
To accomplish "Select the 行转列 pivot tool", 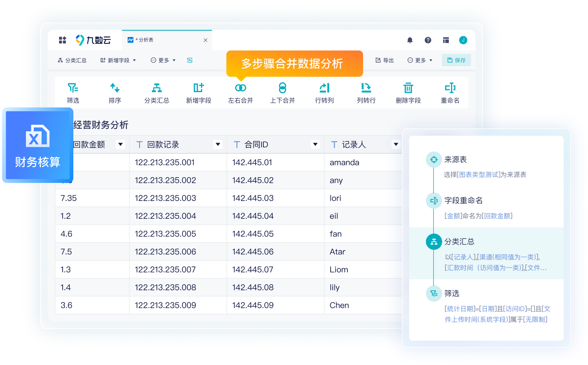I will click(324, 88).
